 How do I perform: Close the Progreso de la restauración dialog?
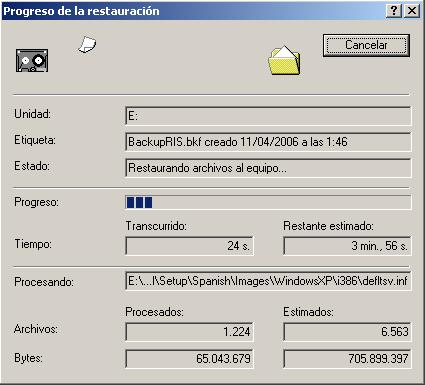click(x=412, y=11)
